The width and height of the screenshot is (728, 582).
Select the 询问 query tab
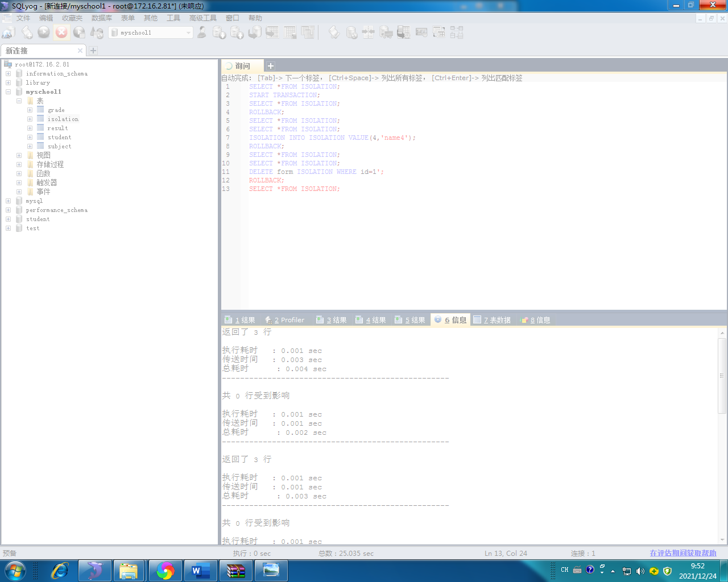[x=242, y=66]
